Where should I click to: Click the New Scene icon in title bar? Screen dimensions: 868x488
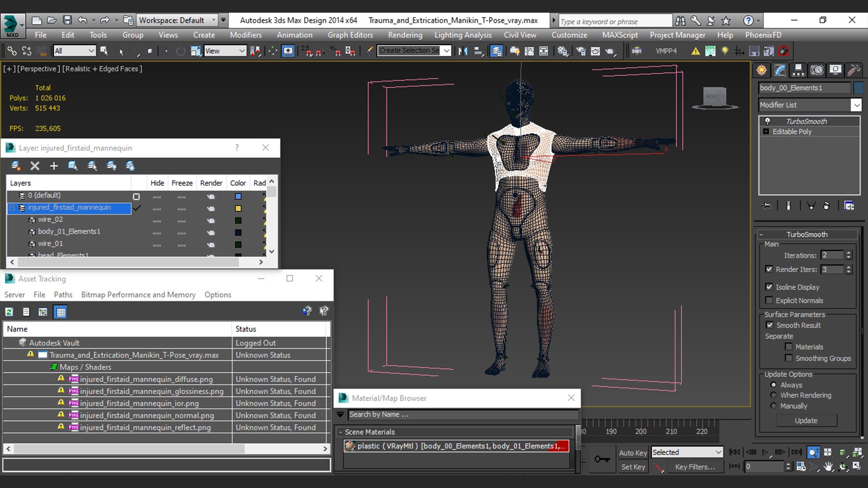click(37, 20)
